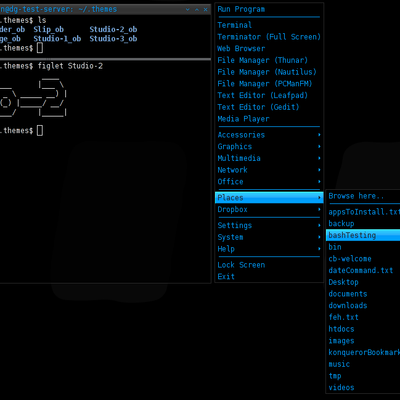Open the cb-welcome entry

(x=363, y=259)
